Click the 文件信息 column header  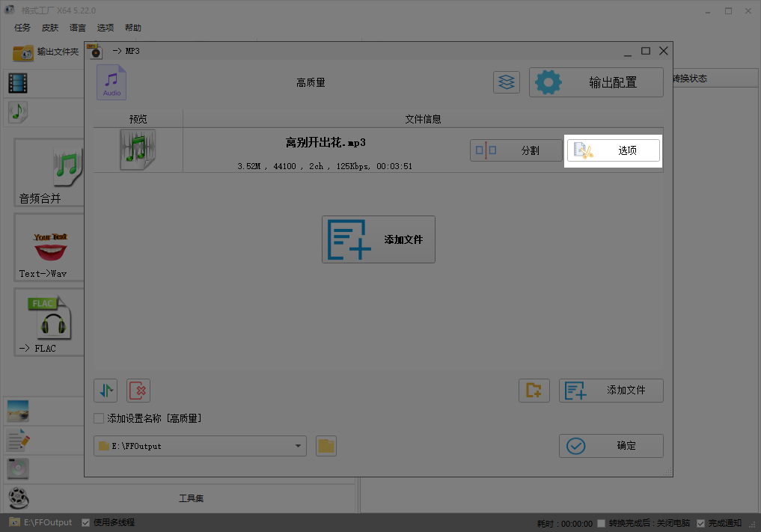423,119
